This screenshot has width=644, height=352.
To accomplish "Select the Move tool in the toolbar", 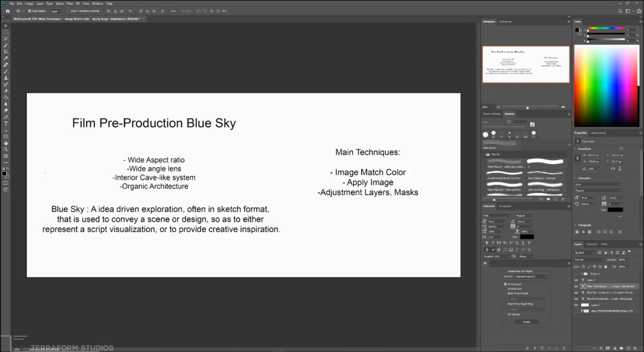I will coord(5,25).
